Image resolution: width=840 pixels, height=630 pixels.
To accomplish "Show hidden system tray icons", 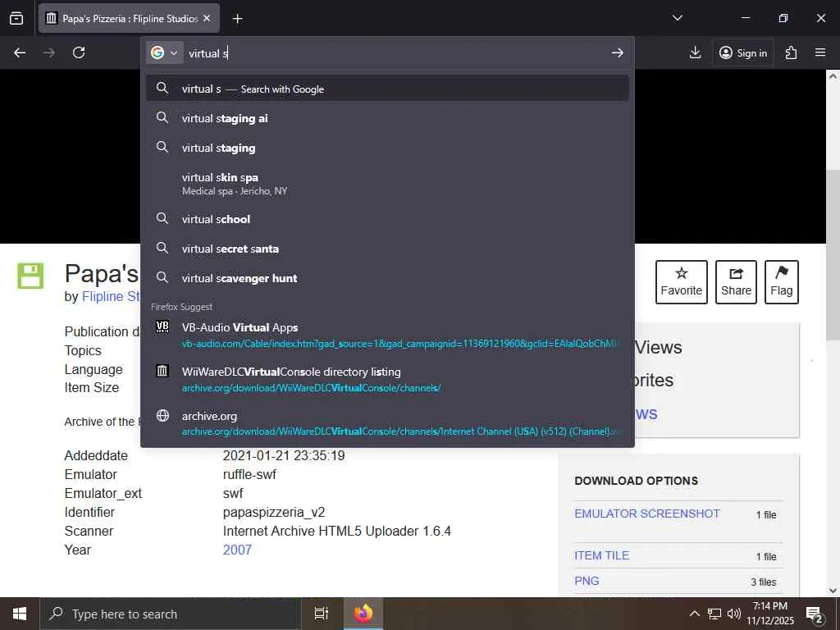I will (694, 614).
